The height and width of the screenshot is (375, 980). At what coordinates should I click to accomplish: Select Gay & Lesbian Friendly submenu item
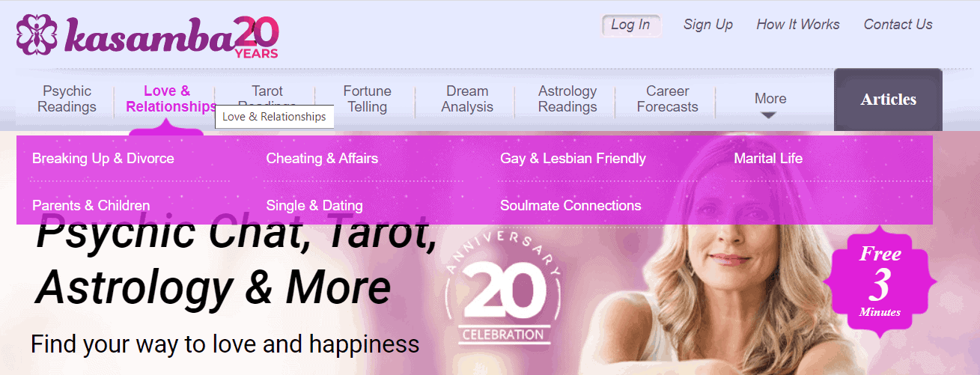point(573,159)
